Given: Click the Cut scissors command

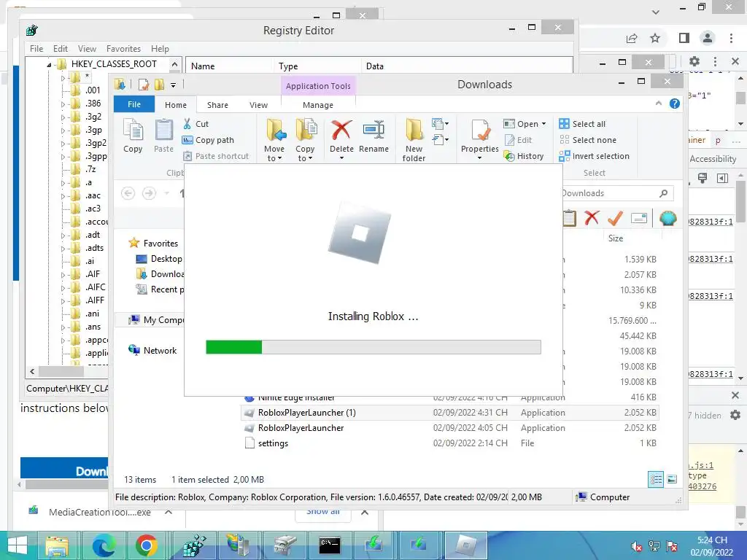Looking at the screenshot, I should [196, 124].
